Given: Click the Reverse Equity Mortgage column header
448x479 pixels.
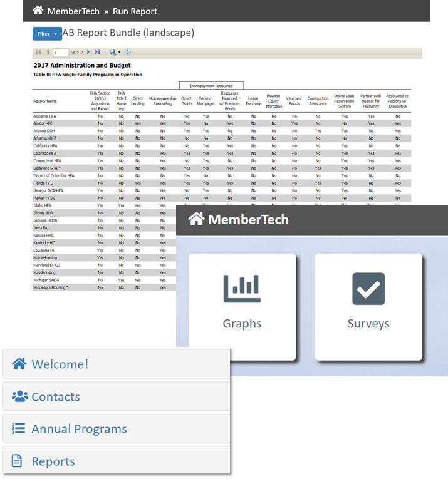Looking at the screenshot, I should point(274,101).
